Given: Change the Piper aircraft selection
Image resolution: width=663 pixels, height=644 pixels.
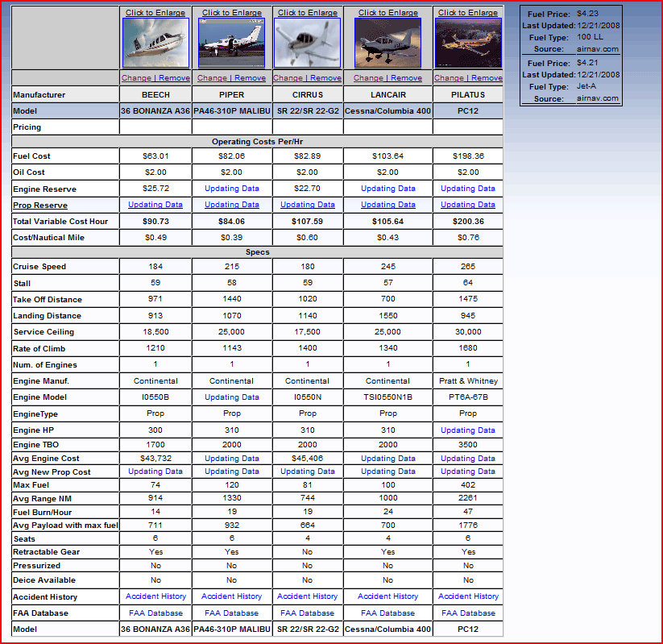Looking at the screenshot, I should click(x=212, y=78).
